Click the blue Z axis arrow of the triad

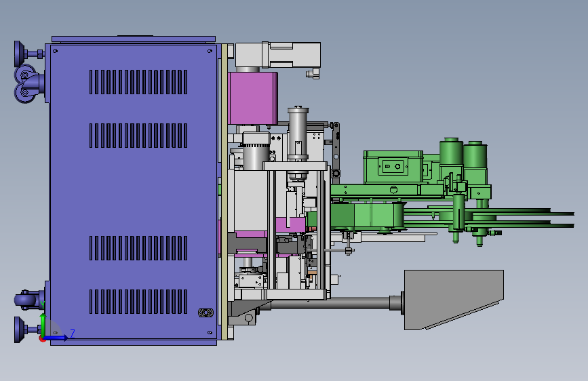pos(56,338)
